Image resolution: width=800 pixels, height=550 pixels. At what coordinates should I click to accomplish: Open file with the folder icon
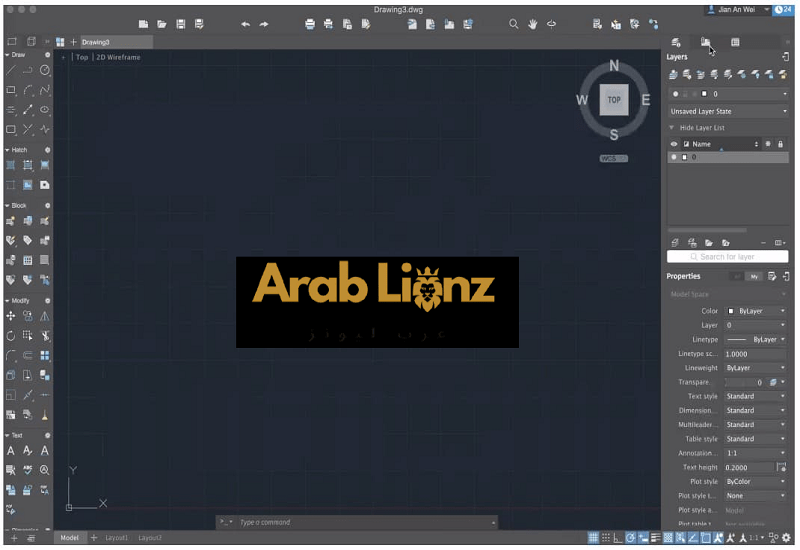point(162,24)
